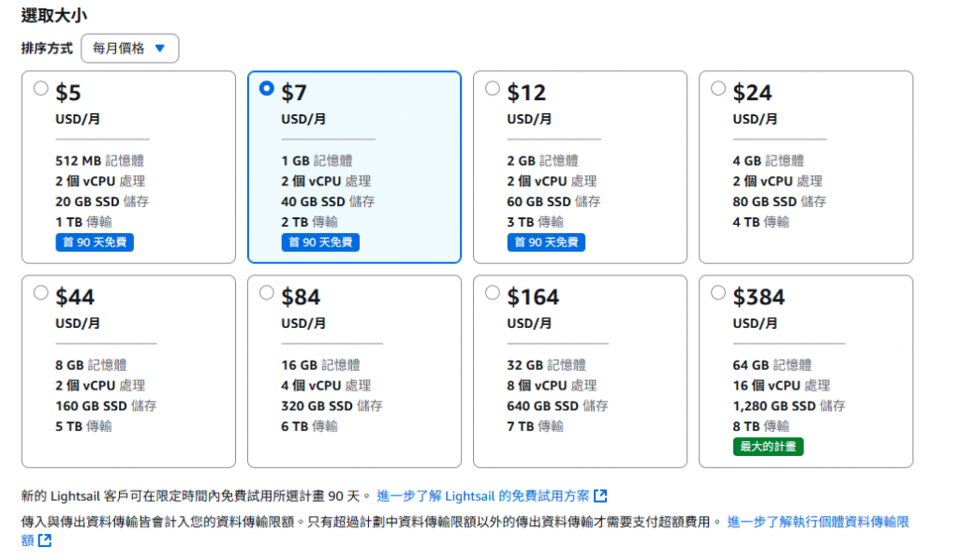The width and height of the screenshot is (959, 560).
Task: Select the $5 USD/month plan radio button
Action: click(x=40, y=89)
